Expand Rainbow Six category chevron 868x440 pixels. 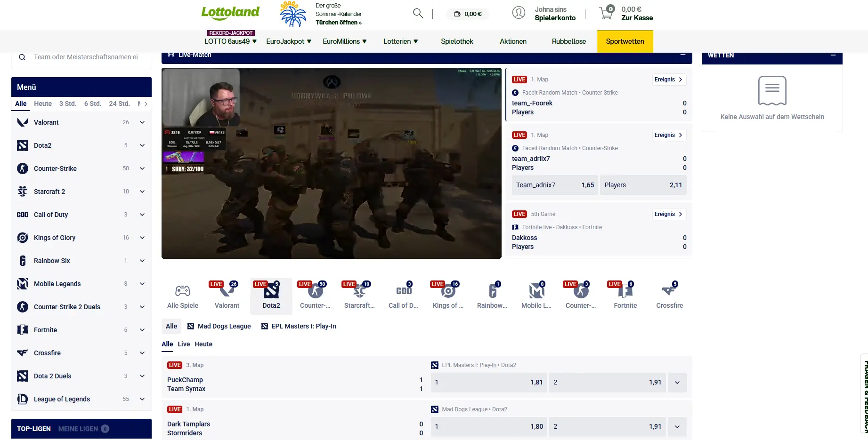(x=142, y=261)
